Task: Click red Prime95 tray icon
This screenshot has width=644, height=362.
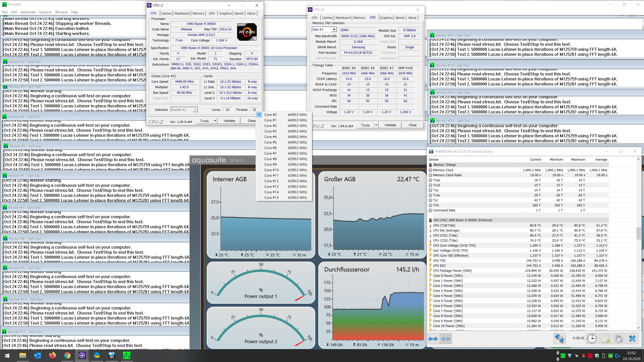Action: [590, 356]
